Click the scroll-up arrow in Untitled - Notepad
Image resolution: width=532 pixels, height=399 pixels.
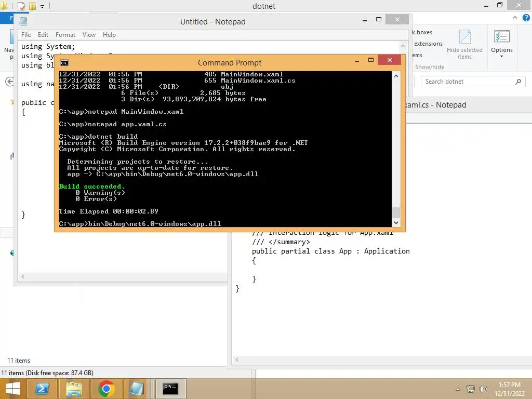coord(403,46)
